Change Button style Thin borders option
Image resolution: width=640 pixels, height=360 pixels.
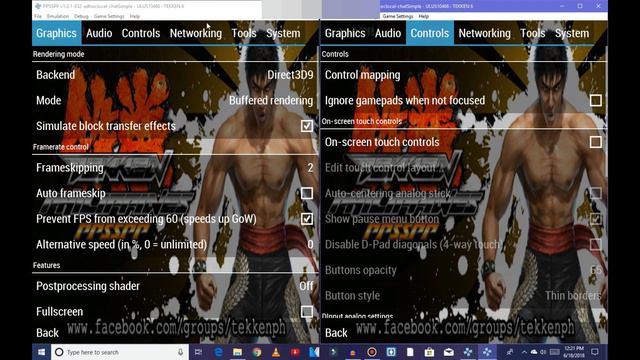click(464, 296)
